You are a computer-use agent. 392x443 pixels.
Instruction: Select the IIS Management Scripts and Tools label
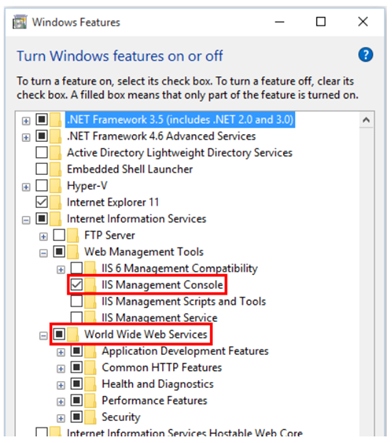(x=184, y=301)
